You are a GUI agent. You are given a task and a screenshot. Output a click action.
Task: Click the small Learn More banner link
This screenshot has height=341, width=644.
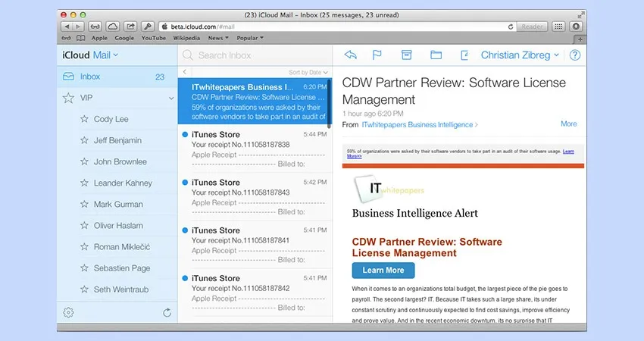tap(568, 152)
